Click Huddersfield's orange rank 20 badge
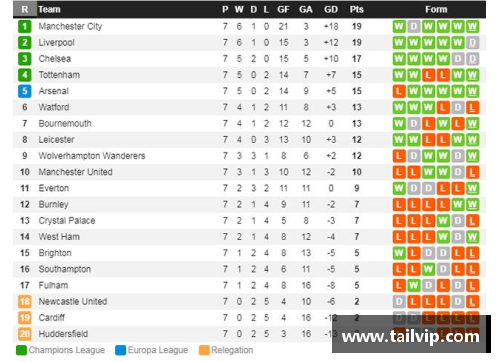This screenshot has height=362, width=500. 25,334
